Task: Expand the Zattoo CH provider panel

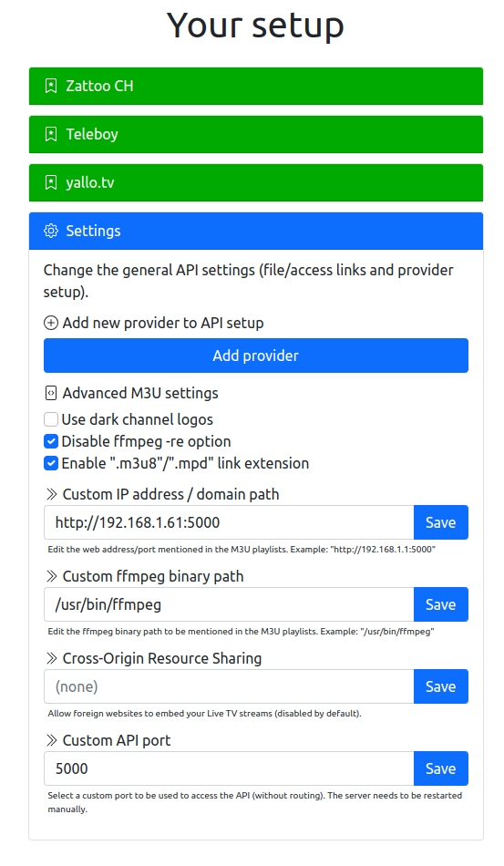Action: tap(255, 87)
